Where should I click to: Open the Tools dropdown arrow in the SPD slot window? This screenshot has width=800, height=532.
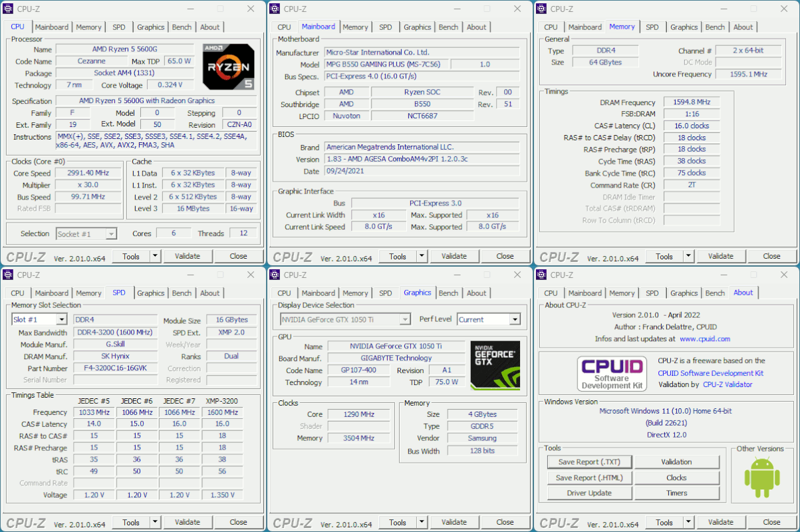coord(155,522)
